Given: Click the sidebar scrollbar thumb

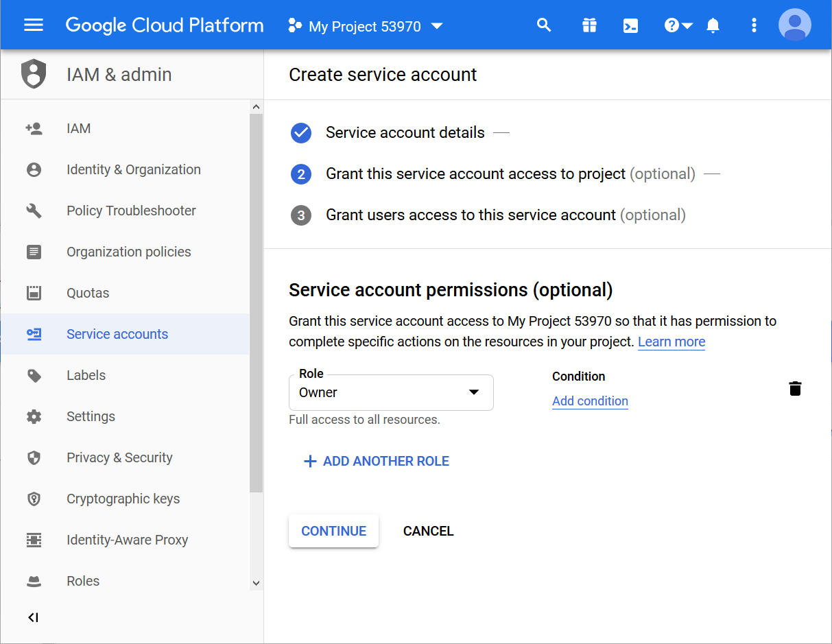Looking at the screenshot, I should point(256,303).
